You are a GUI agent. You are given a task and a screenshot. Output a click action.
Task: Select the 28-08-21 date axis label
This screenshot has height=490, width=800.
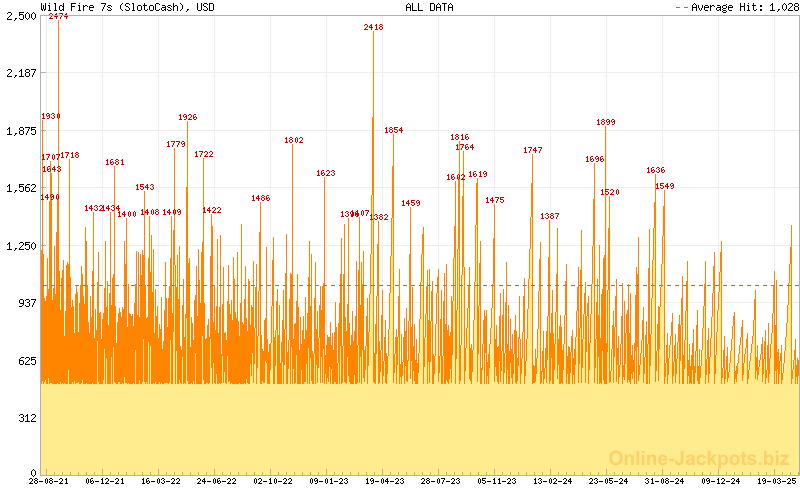coord(48,481)
